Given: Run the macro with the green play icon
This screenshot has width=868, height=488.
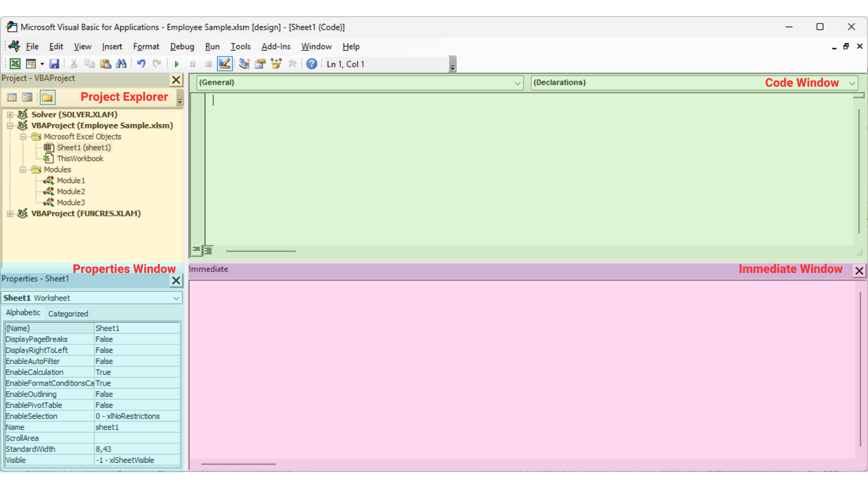Looking at the screenshot, I should pos(177,64).
